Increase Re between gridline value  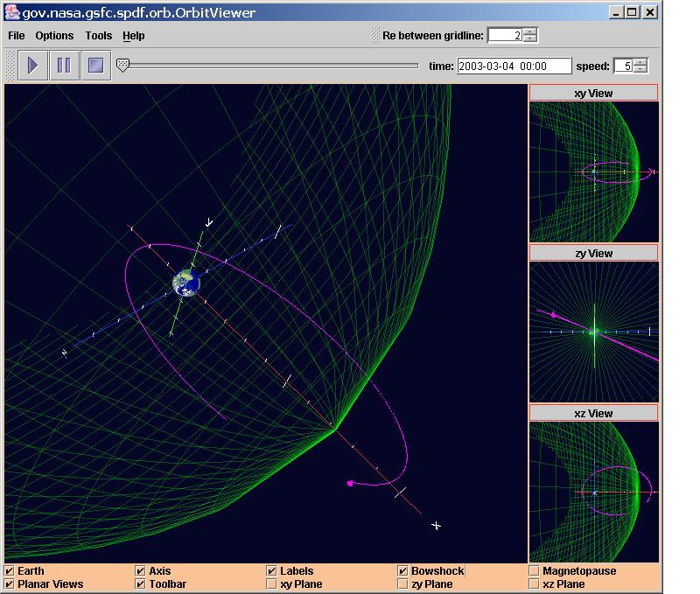coord(530,31)
